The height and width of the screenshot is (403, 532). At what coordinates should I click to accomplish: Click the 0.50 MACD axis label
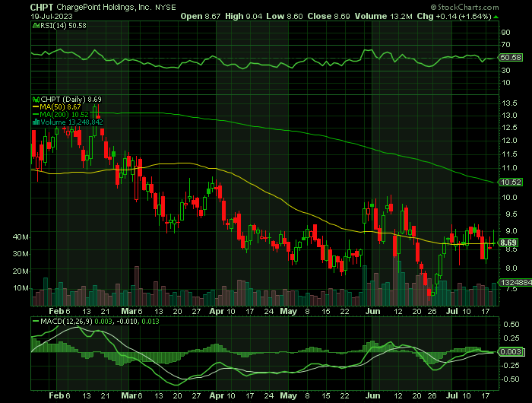[511, 324]
